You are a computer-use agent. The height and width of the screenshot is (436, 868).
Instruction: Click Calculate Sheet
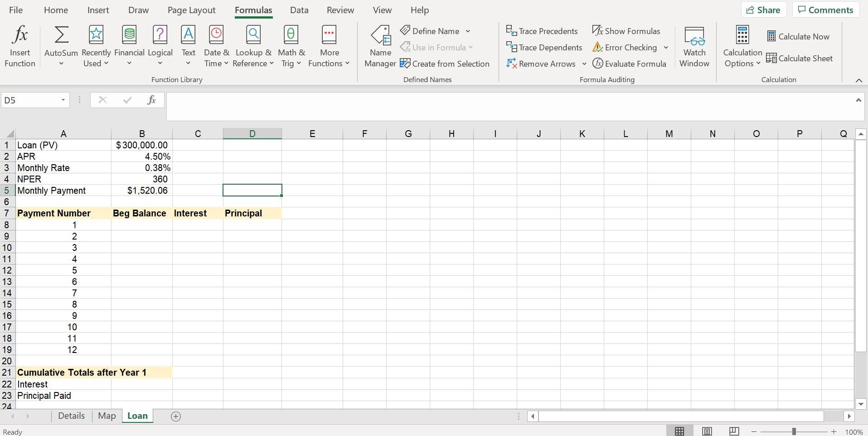pyautogui.click(x=799, y=58)
